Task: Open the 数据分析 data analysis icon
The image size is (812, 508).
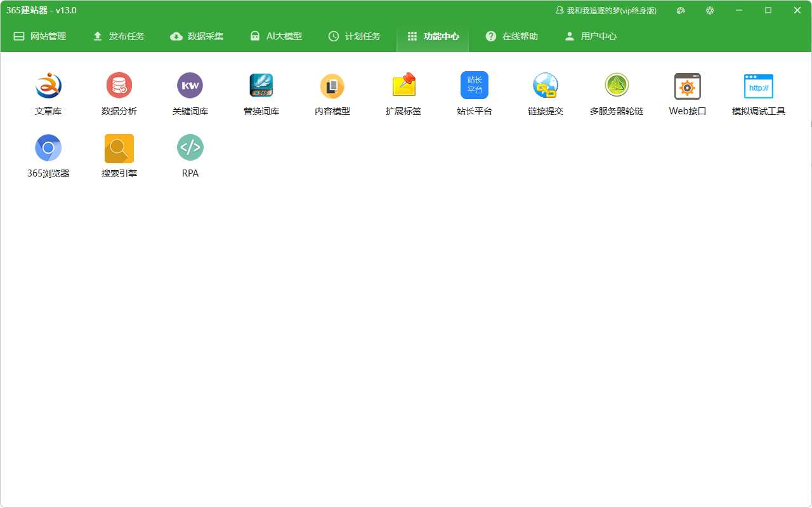Action: point(119,86)
